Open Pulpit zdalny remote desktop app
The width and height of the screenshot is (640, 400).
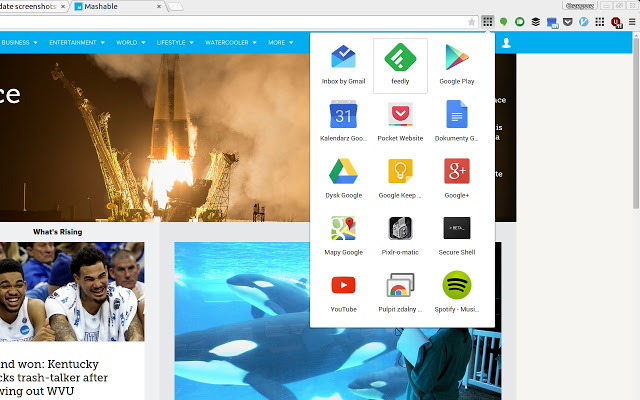(x=400, y=294)
